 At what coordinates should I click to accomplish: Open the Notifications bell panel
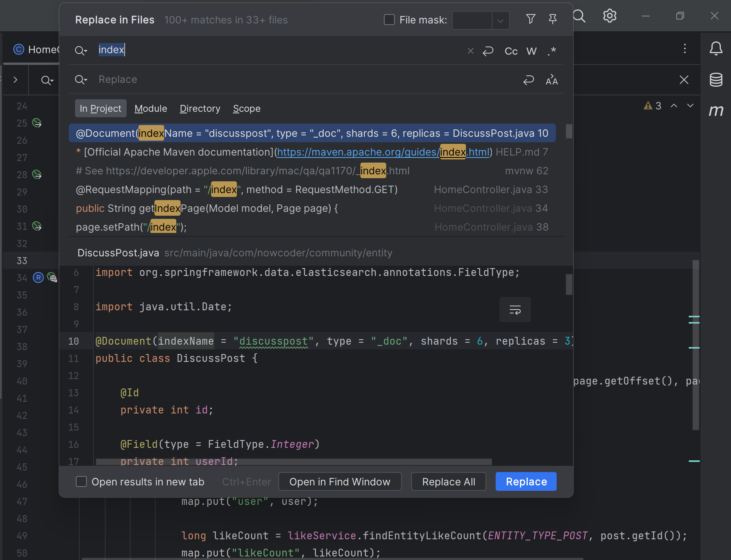(716, 48)
